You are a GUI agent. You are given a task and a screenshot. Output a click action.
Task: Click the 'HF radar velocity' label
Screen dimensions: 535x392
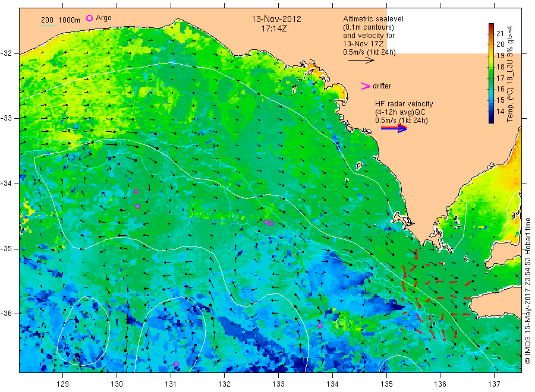[404, 103]
